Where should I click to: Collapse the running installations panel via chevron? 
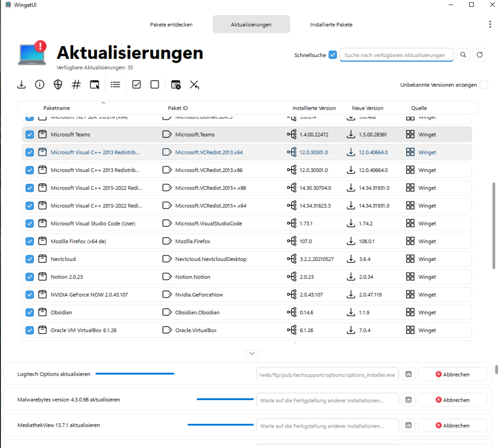tap(251, 353)
